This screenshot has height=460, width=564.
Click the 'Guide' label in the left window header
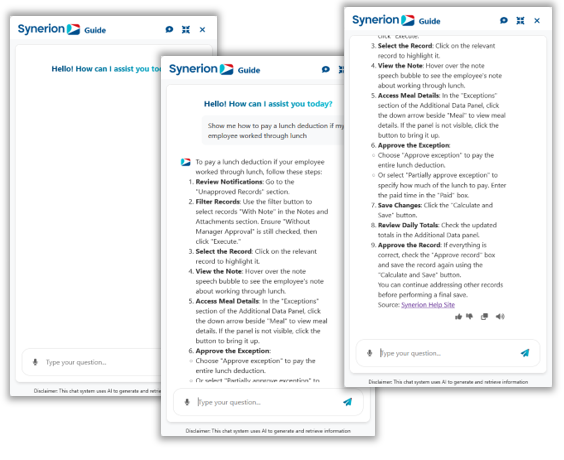[95, 30]
